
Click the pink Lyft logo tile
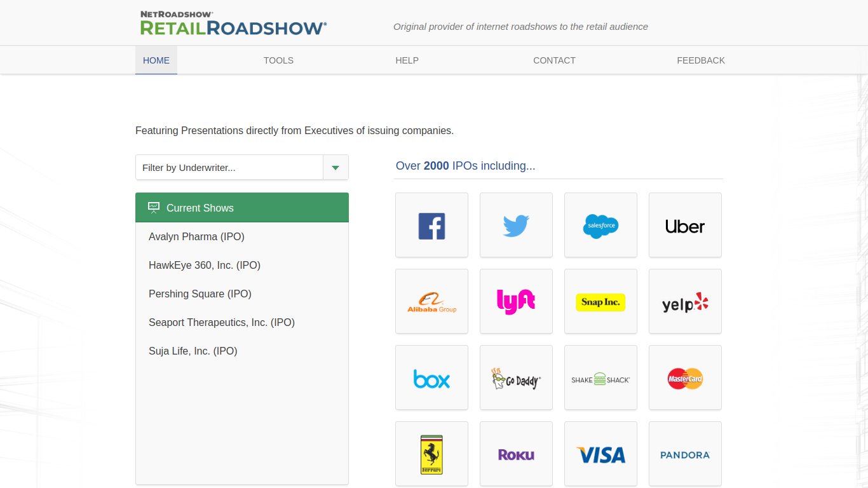point(516,301)
